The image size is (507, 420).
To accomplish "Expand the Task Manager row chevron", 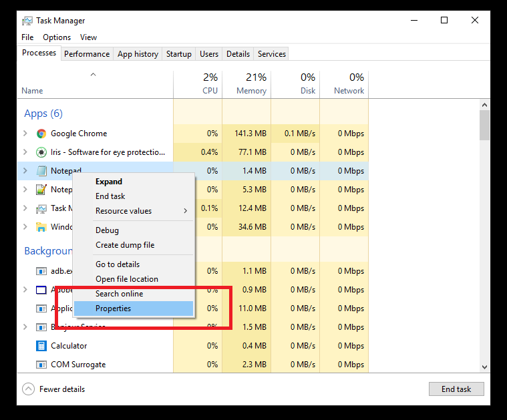I will click(25, 208).
